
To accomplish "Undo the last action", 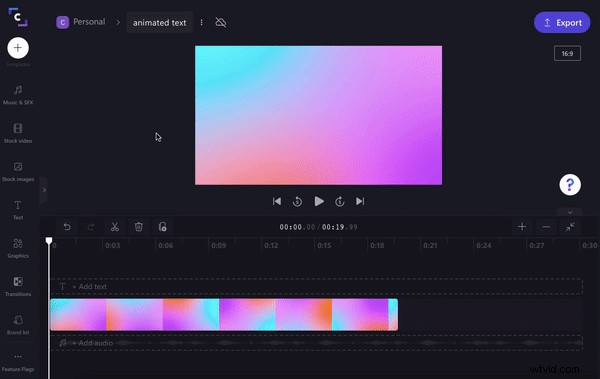I will tap(67, 227).
